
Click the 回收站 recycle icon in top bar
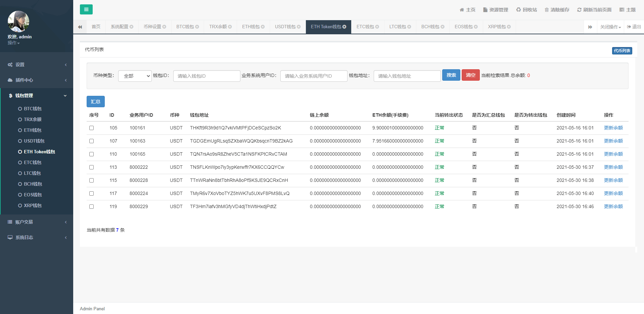click(x=518, y=10)
